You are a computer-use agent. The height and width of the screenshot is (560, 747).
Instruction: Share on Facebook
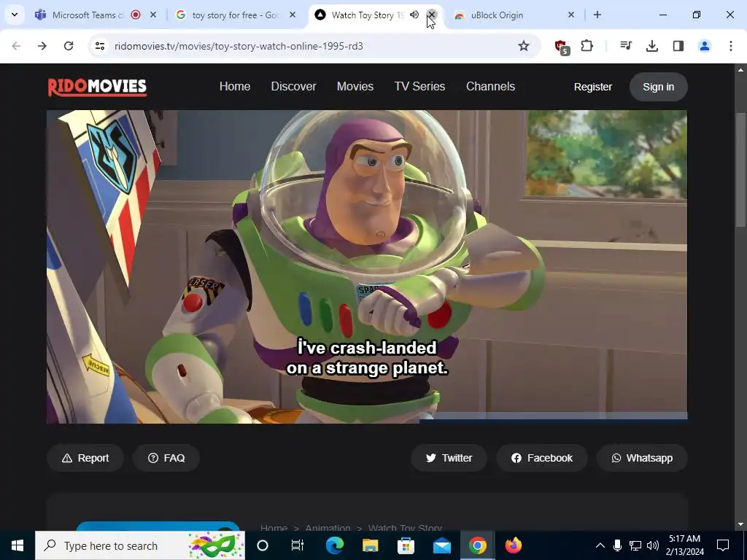coord(542,458)
